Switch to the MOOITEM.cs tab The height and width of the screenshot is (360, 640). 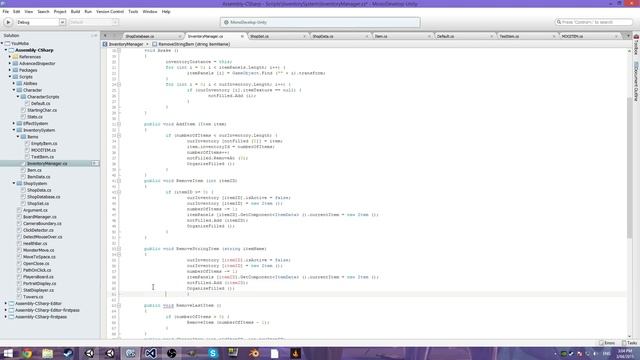(572, 36)
